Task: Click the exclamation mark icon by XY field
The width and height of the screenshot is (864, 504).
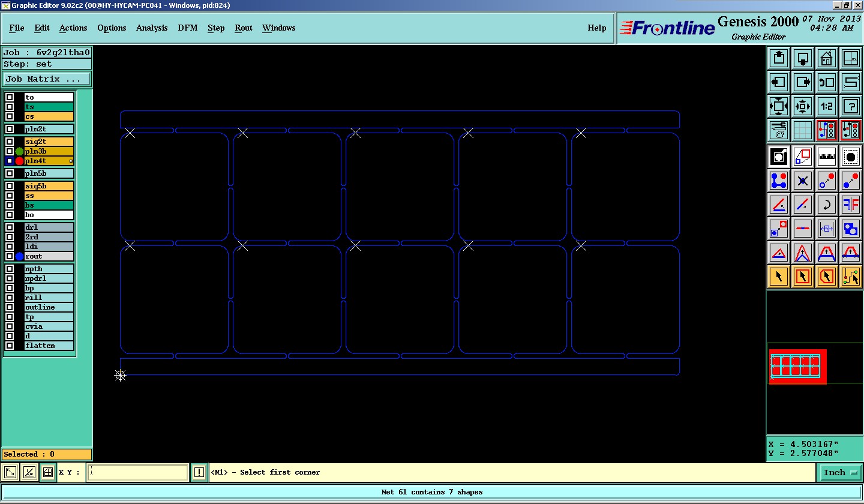Action: coord(199,473)
